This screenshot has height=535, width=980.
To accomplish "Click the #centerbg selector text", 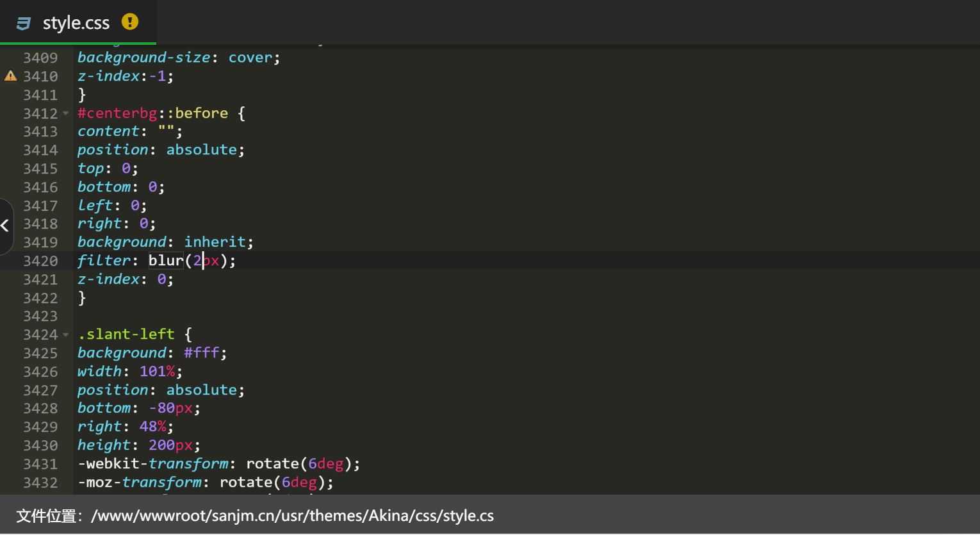I will (117, 113).
